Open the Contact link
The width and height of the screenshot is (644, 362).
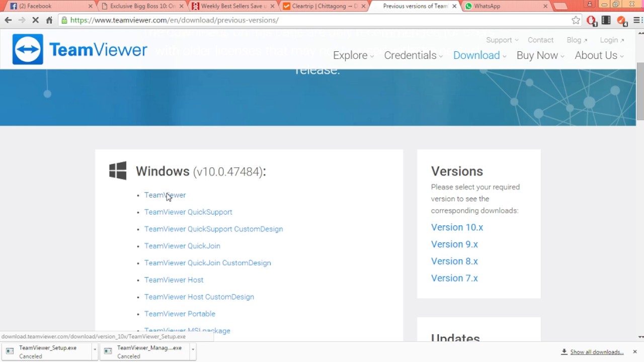(x=540, y=40)
